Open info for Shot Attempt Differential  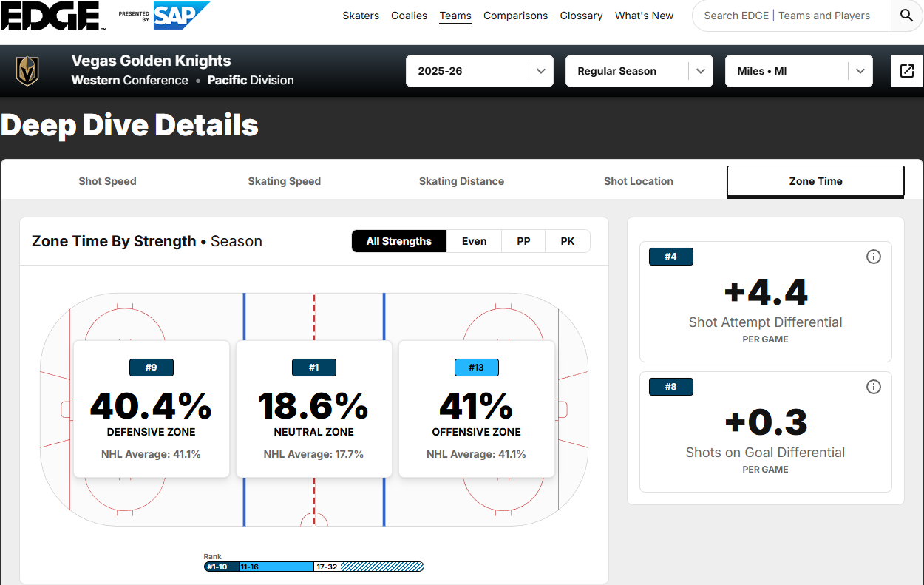pos(874,257)
